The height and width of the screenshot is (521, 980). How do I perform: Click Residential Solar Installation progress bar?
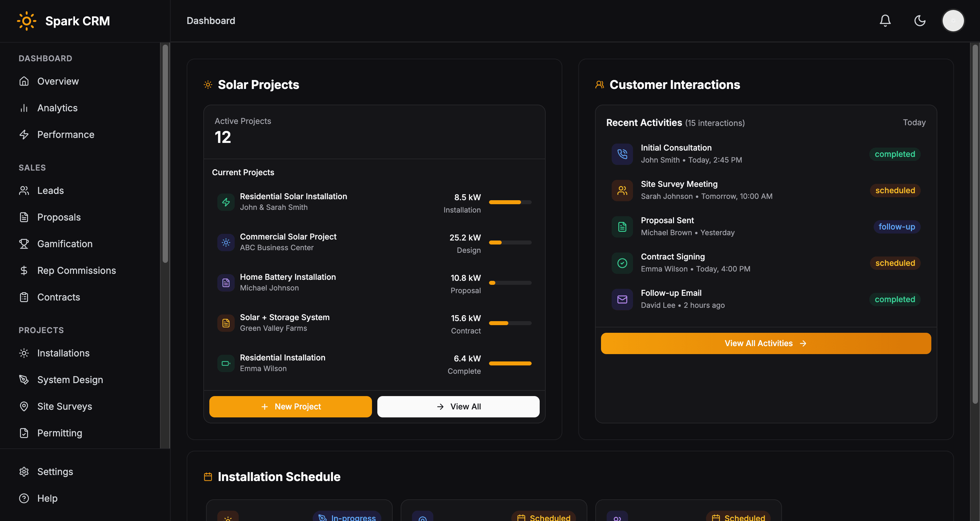click(510, 202)
